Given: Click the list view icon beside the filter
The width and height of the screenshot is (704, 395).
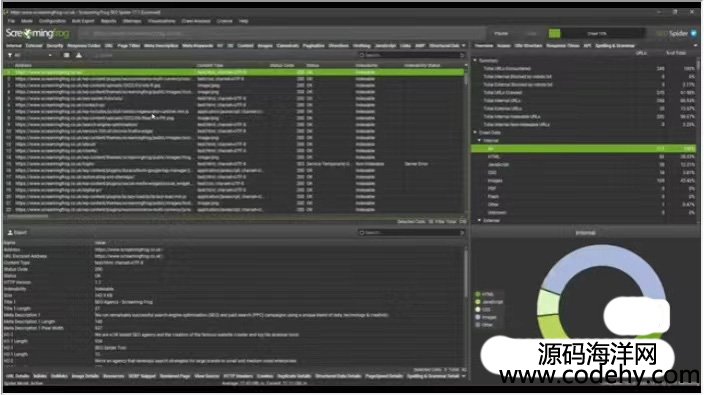Looking at the screenshot, I should click(x=66, y=55).
